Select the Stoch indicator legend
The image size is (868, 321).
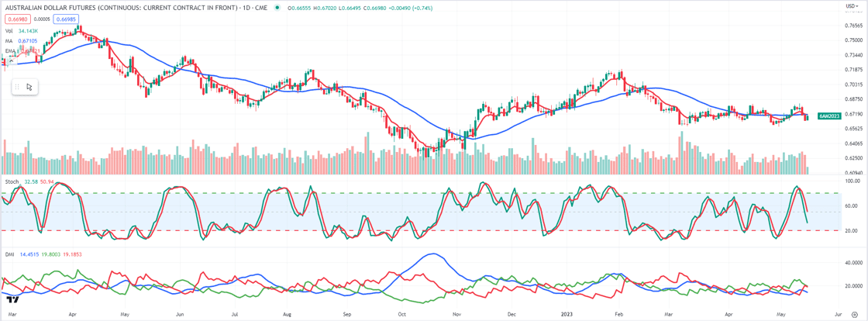click(x=10, y=181)
